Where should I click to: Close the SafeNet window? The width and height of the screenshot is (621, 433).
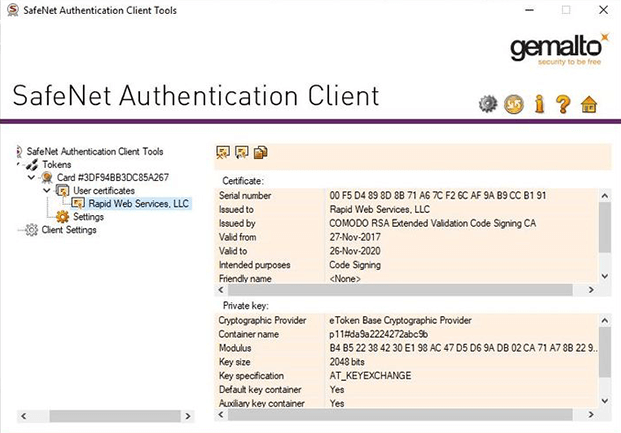[x=603, y=10]
